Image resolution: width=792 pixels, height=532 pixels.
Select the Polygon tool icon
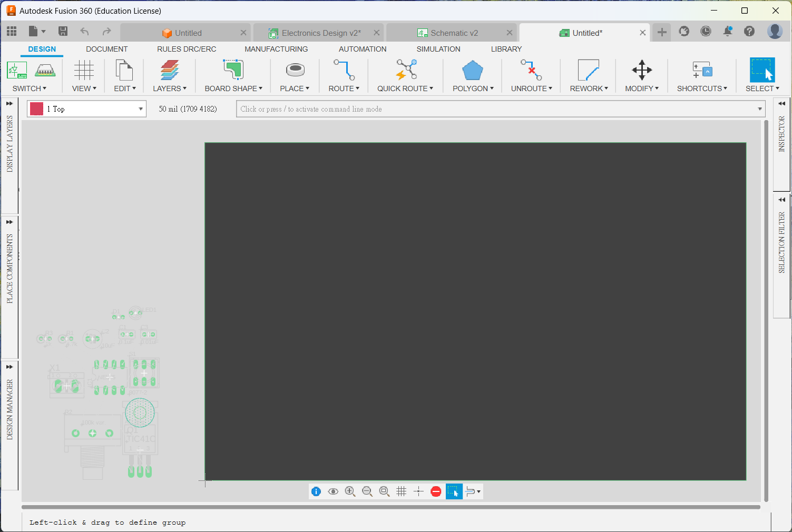473,70
